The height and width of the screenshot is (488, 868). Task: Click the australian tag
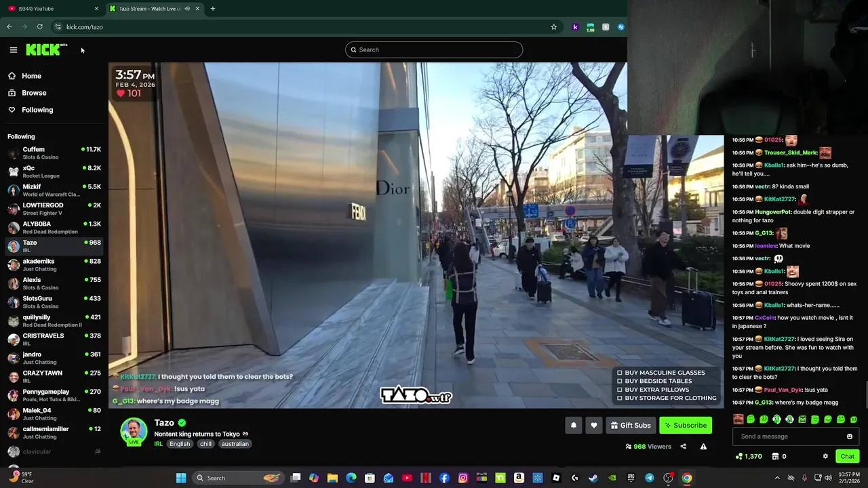click(235, 444)
